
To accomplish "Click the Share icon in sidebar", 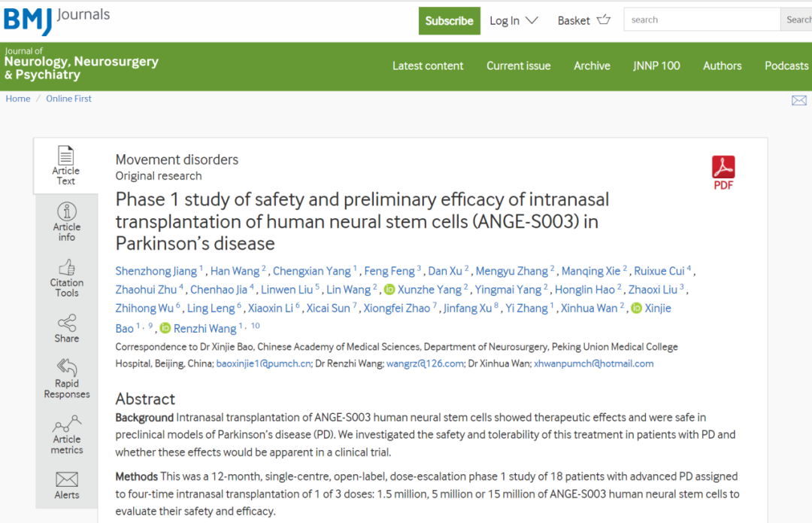I will click(66, 324).
